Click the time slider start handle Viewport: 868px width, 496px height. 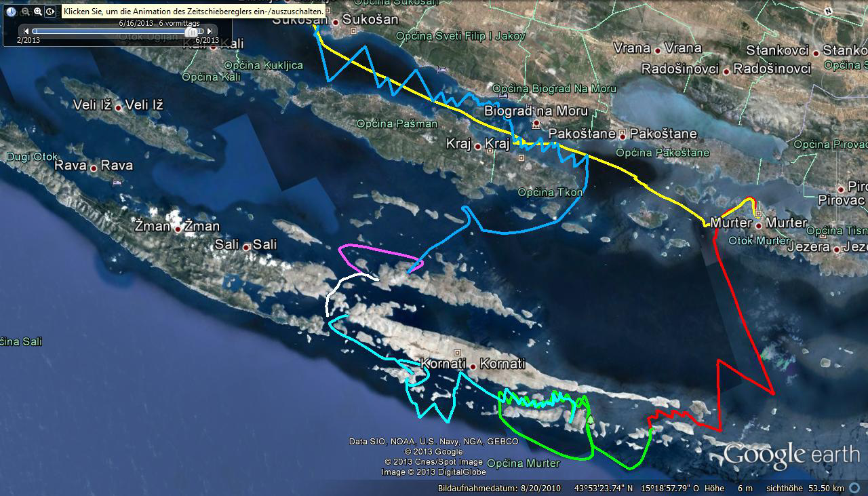point(34,31)
